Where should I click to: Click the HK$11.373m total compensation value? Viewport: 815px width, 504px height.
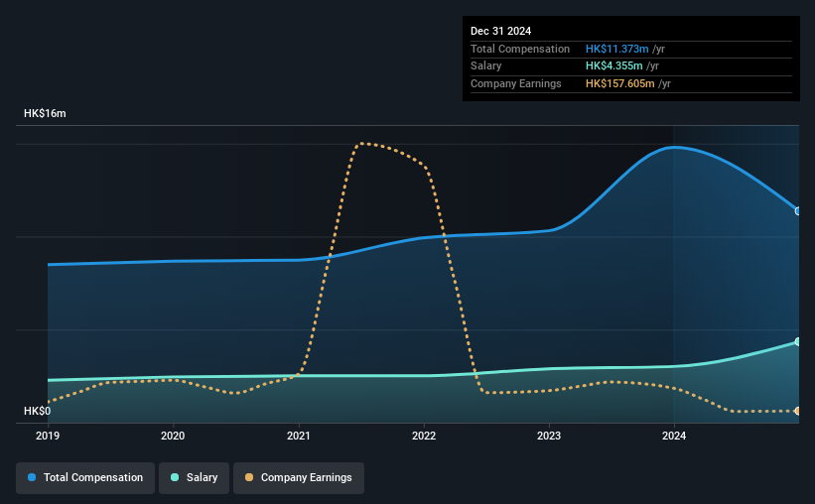click(x=617, y=49)
